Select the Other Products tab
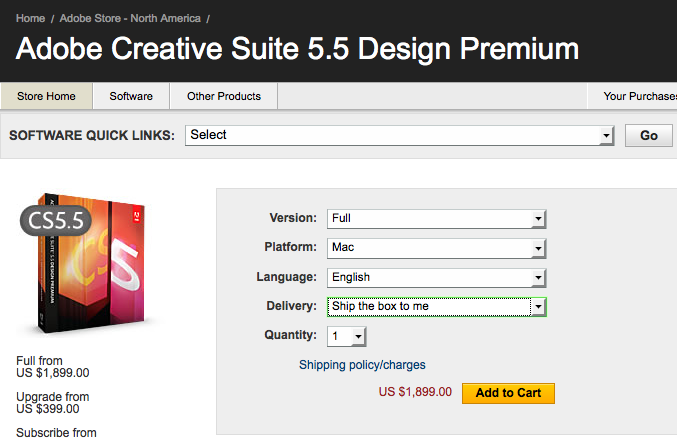Image resolution: width=677 pixels, height=438 pixels. pyautogui.click(x=224, y=96)
